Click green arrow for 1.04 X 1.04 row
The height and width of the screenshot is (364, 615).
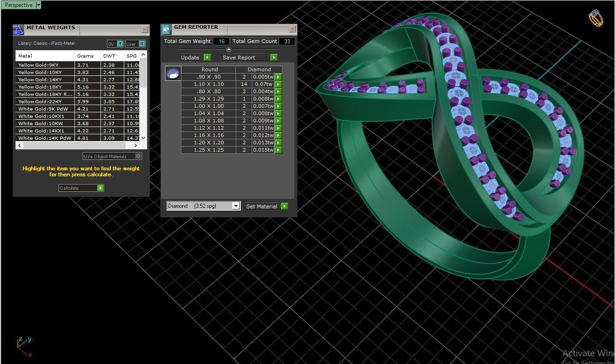278,114
